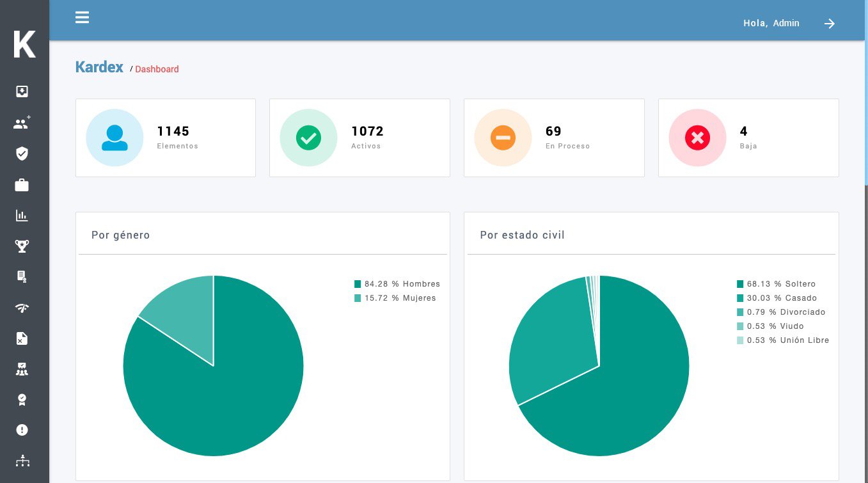Open the file with X icon in the sidebar
The height and width of the screenshot is (483, 868).
tap(22, 338)
